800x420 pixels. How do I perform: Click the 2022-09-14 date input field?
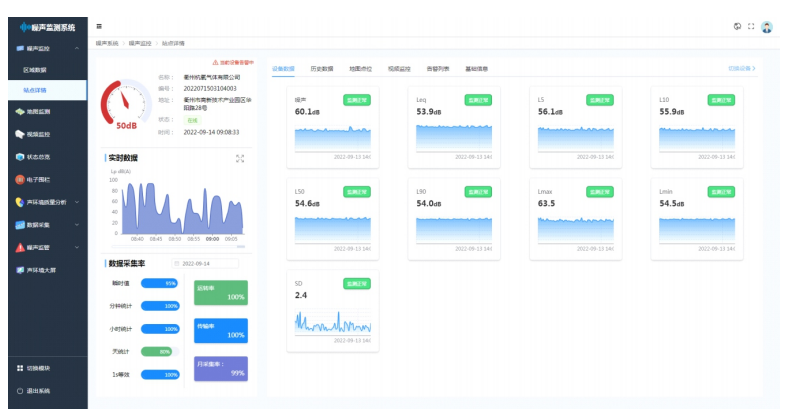click(x=205, y=264)
